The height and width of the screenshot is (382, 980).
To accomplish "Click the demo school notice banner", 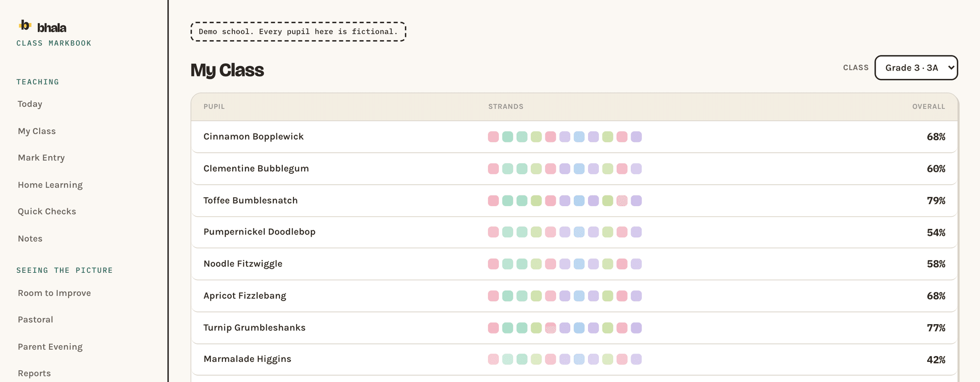I will [298, 32].
